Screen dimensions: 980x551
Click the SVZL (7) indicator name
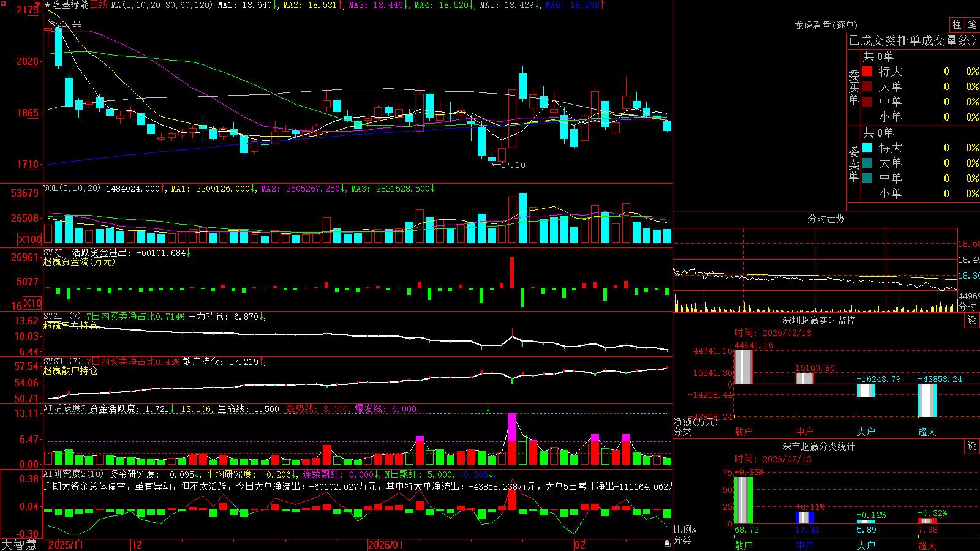click(62, 317)
